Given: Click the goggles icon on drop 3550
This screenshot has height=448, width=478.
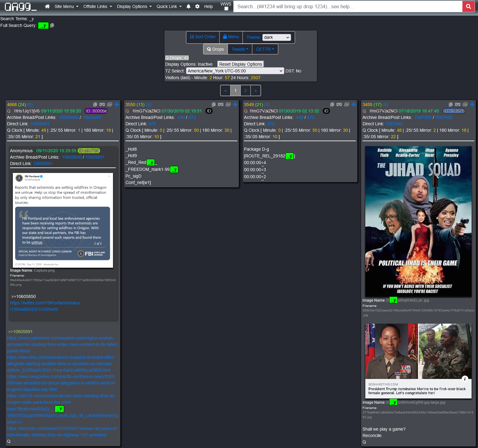Looking at the screenshot, I should pos(221,105).
